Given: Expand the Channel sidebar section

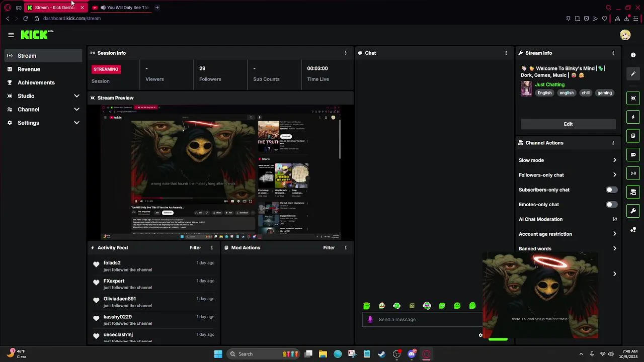Looking at the screenshot, I should 43,109.
